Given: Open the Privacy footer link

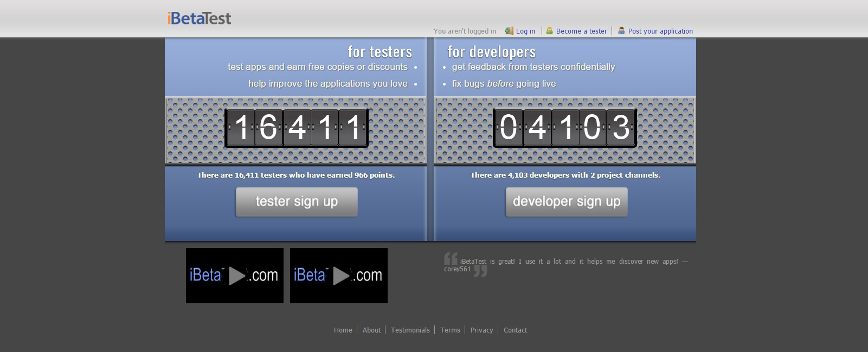Looking at the screenshot, I should tap(481, 330).
